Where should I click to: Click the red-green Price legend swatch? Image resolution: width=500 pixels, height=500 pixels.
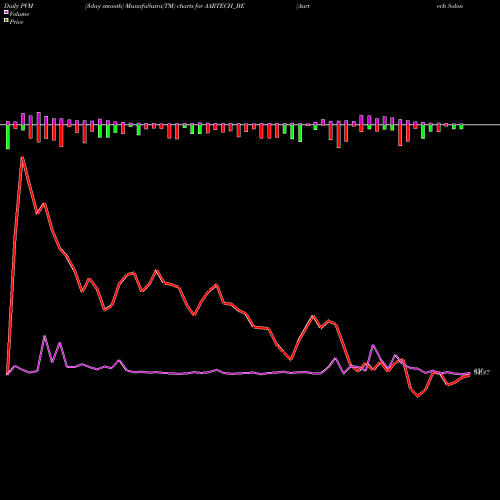click(6, 20)
